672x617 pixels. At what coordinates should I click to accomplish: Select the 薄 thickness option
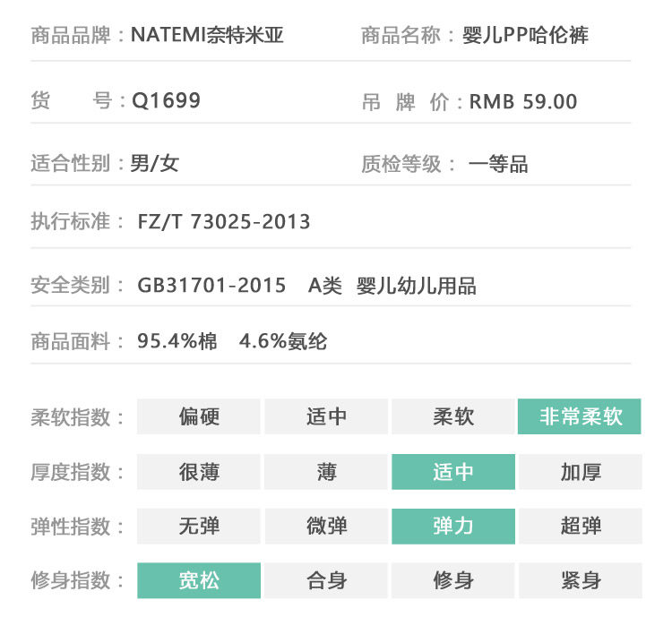click(326, 472)
